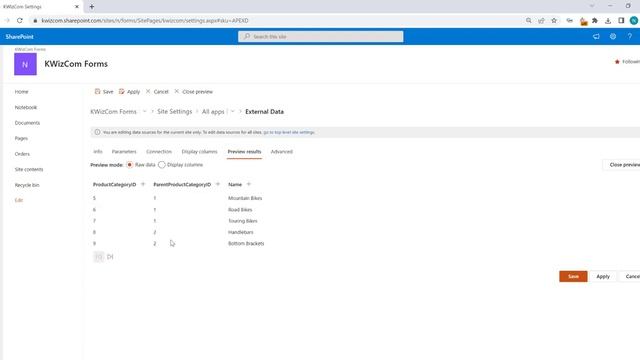The width and height of the screenshot is (640, 360).
Task: Switch to the Info tab
Action: coord(98,151)
